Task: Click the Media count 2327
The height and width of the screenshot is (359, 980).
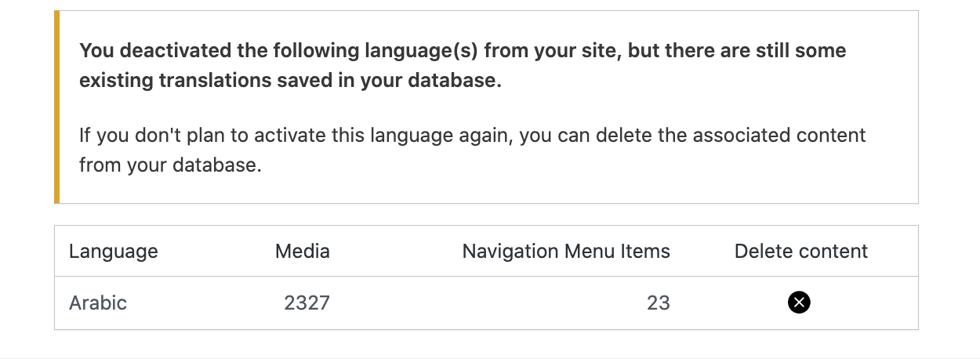Action: 307,303
